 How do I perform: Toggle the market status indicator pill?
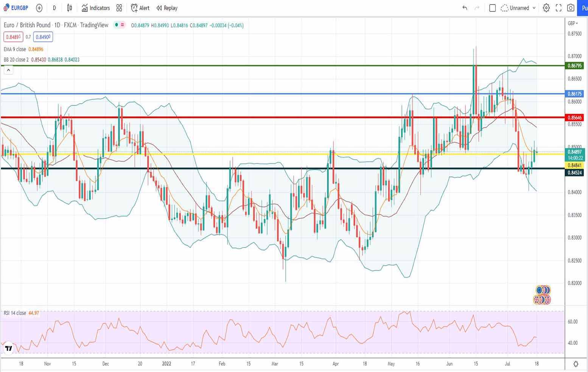[120, 25]
